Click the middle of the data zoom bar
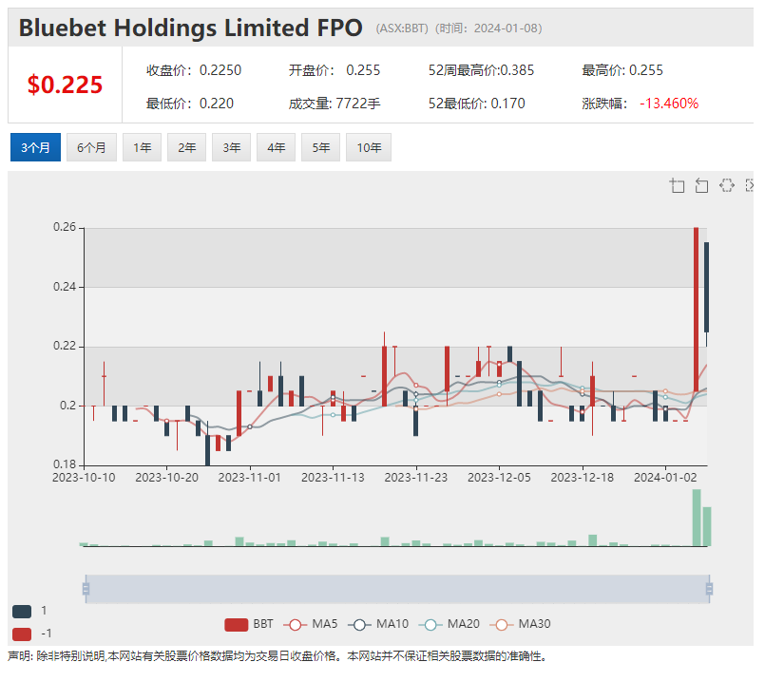 (397, 589)
